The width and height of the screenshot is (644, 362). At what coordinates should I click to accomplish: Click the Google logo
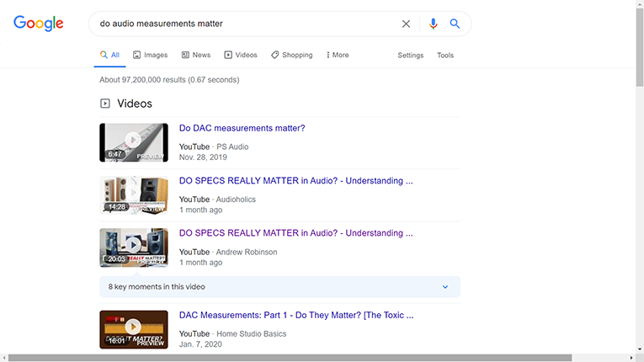click(x=38, y=24)
